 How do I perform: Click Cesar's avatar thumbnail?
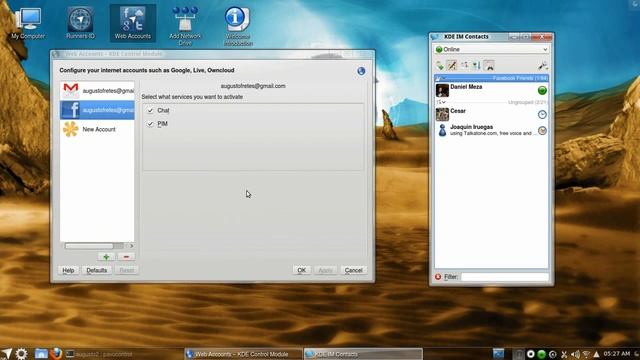click(x=442, y=114)
